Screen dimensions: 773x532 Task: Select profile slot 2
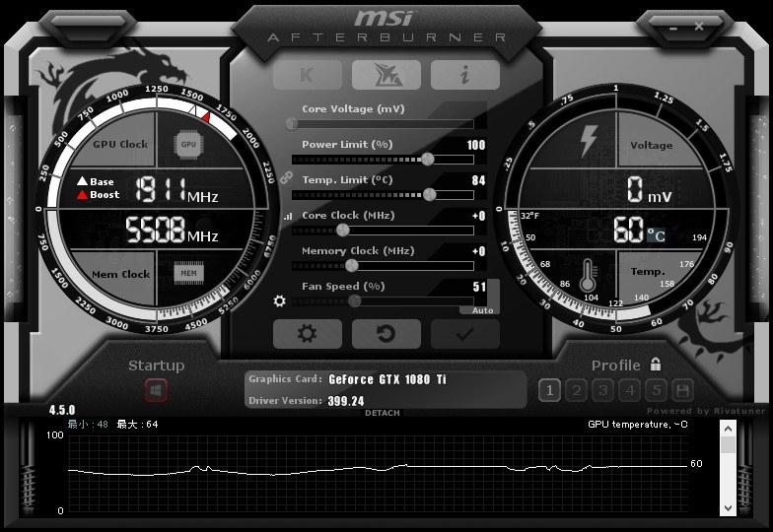576,390
